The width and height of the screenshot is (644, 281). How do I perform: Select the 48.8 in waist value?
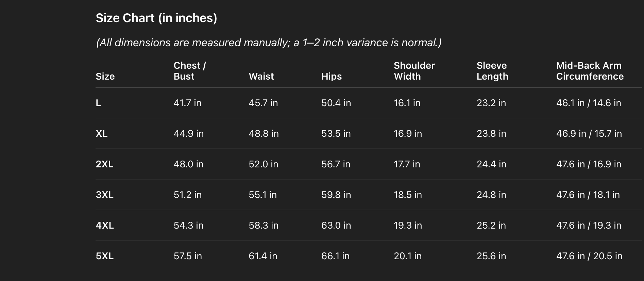click(x=264, y=133)
